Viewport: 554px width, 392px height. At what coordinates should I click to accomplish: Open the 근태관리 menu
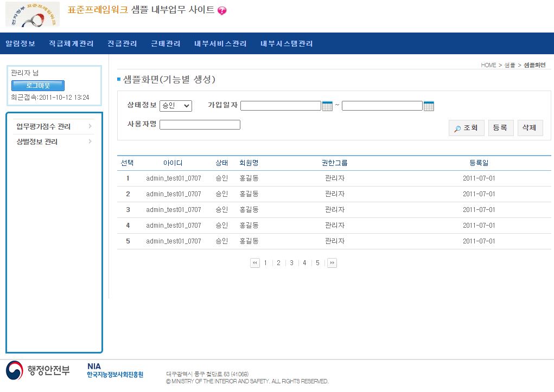165,43
